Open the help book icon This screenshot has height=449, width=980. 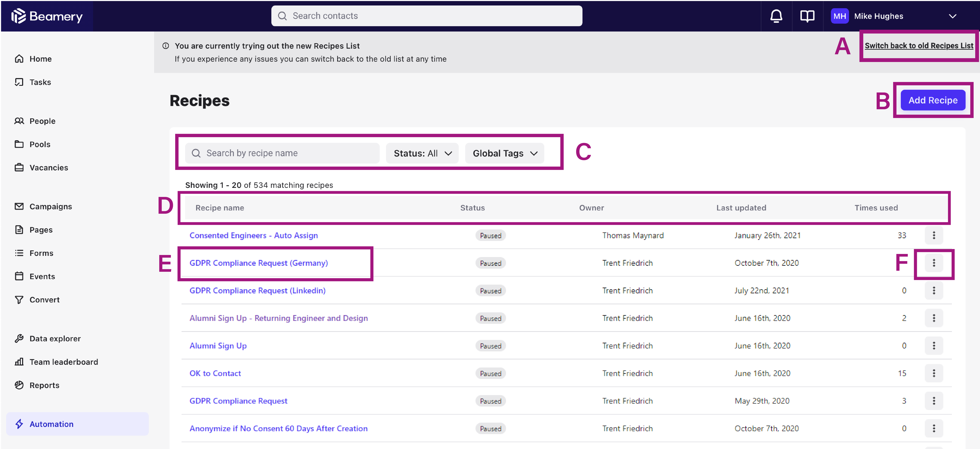(x=807, y=16)
